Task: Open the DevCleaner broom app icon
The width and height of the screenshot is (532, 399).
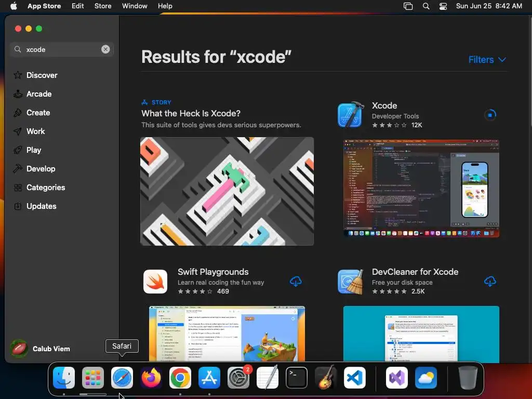Action: tap(351, 282)
